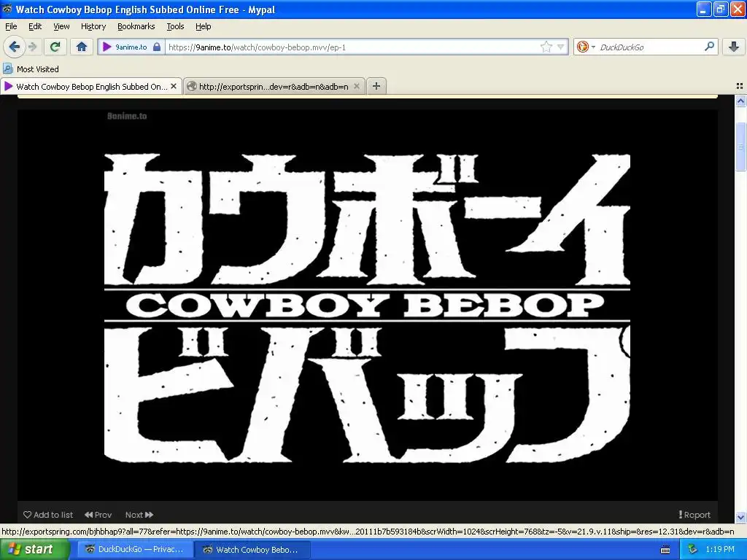Image resolution: width=747 pixels, height=560 pixels.
Task: Click Add to list heart link
Action: tap(48, 515)
